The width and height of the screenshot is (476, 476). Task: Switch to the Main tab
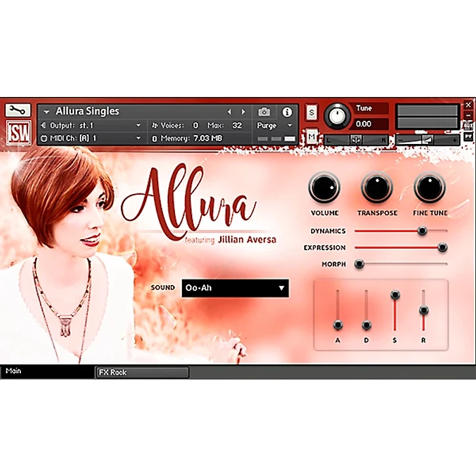pos(48,371)
